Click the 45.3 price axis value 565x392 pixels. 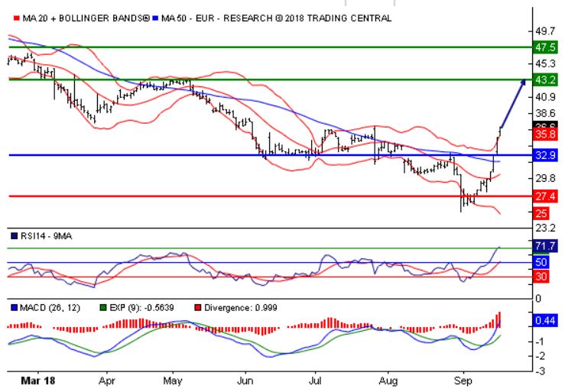545,63
